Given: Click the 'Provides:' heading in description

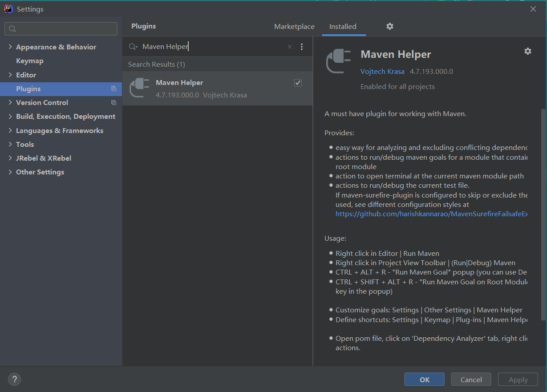Looking at the screenshot, I should pos(339,133).
